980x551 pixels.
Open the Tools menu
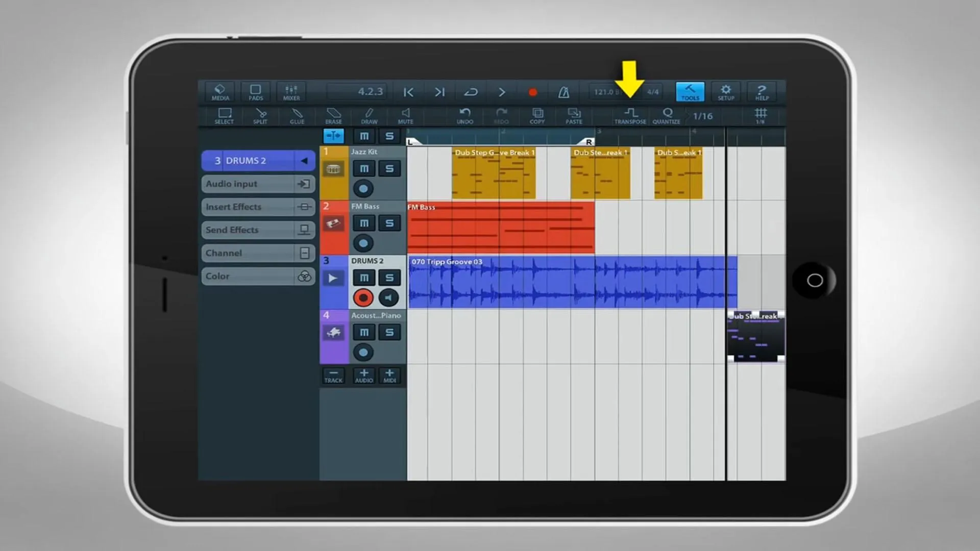(690, 91)
